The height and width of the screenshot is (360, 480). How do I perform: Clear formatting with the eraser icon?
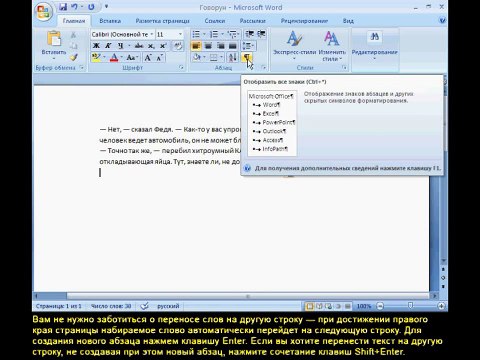(x=178, y=46)
